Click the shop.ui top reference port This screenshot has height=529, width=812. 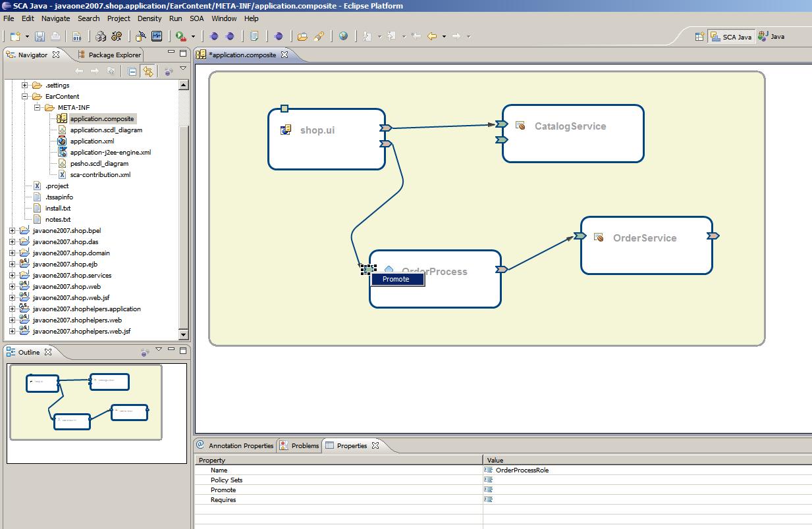(x=386, y=128)
